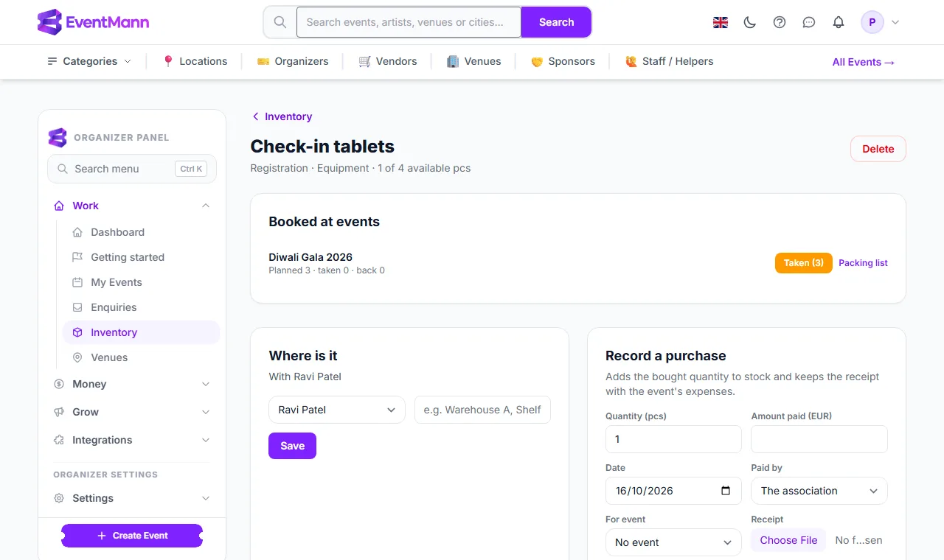The height and width of the screenshot is (560, 944).
Task: Open the language selector UK flag
Action: click(721, 22)
